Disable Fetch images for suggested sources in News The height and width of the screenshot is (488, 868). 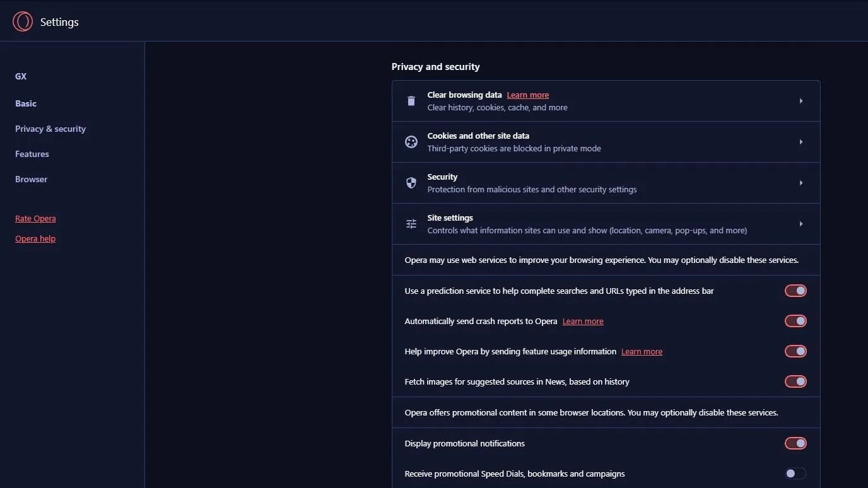[x=795, y=381]
